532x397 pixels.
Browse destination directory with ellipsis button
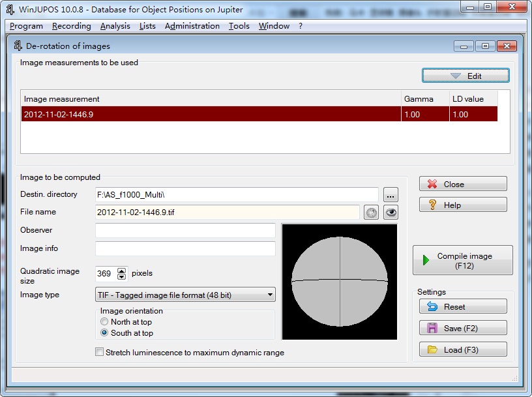click(x=391, y=194)
